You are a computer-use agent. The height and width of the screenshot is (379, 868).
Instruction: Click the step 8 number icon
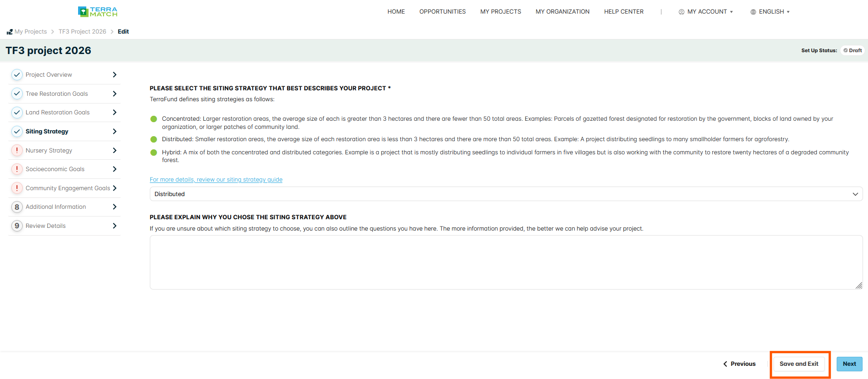(17, 207)
